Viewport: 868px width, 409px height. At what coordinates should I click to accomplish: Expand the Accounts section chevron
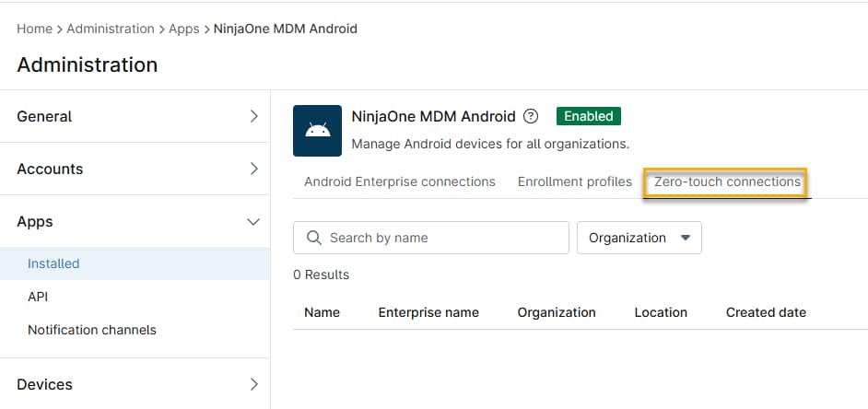253,169
